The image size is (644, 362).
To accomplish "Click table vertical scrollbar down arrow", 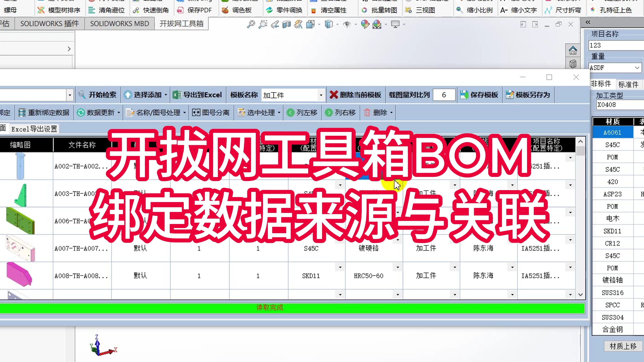I will point(581,295).
